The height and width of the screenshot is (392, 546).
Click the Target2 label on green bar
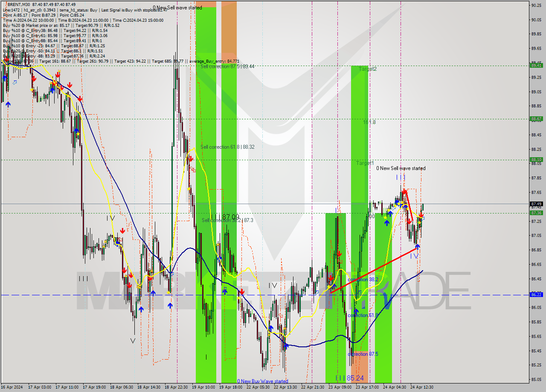(x=368, y=69)
